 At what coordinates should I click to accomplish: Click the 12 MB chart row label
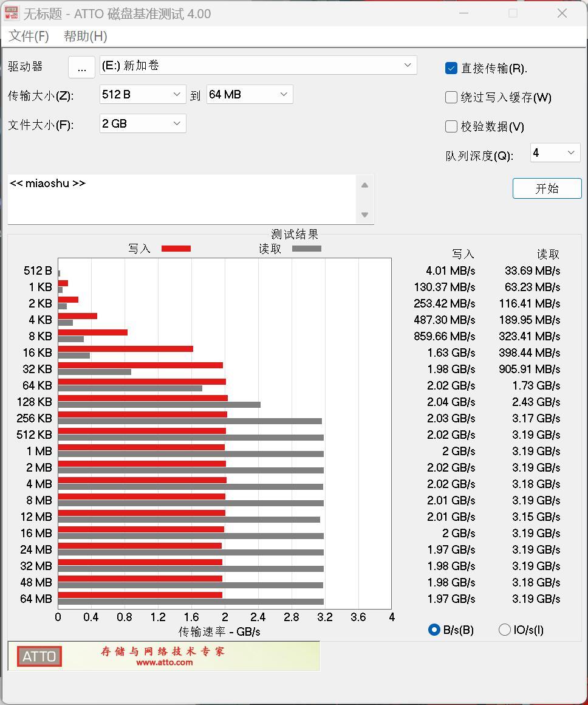[36, 517]
